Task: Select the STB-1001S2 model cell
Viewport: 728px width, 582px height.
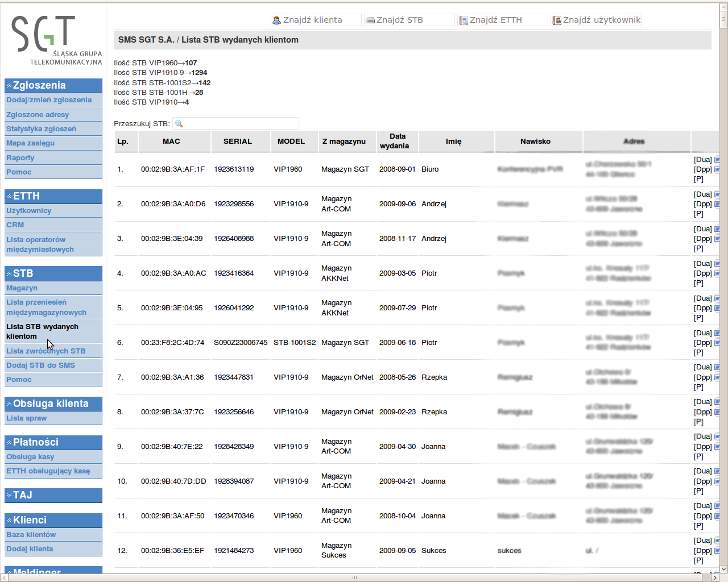Action: point(295,343)
